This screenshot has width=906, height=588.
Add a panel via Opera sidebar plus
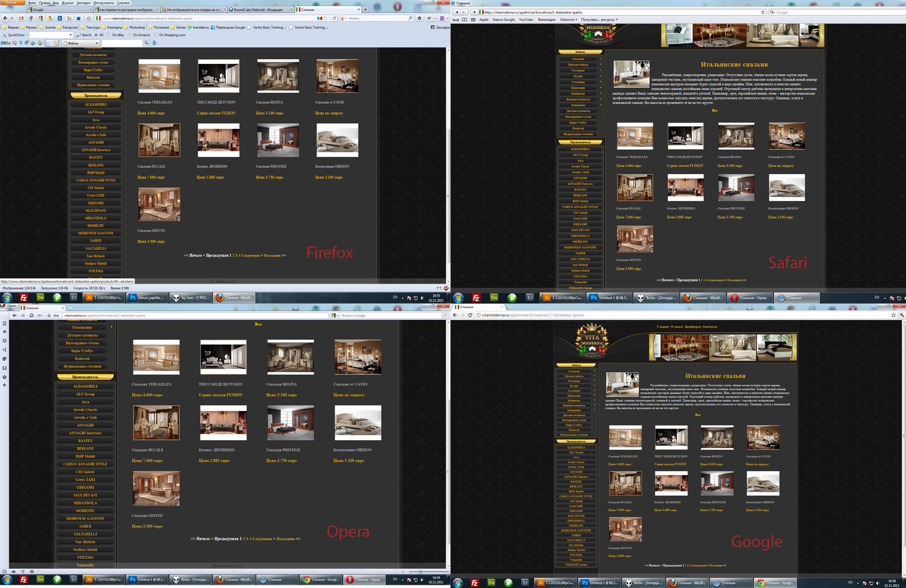4,385
